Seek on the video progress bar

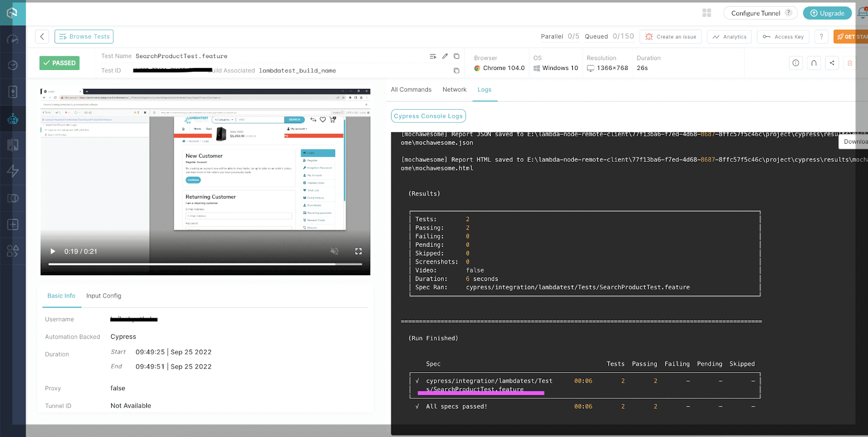click(205, 264)
